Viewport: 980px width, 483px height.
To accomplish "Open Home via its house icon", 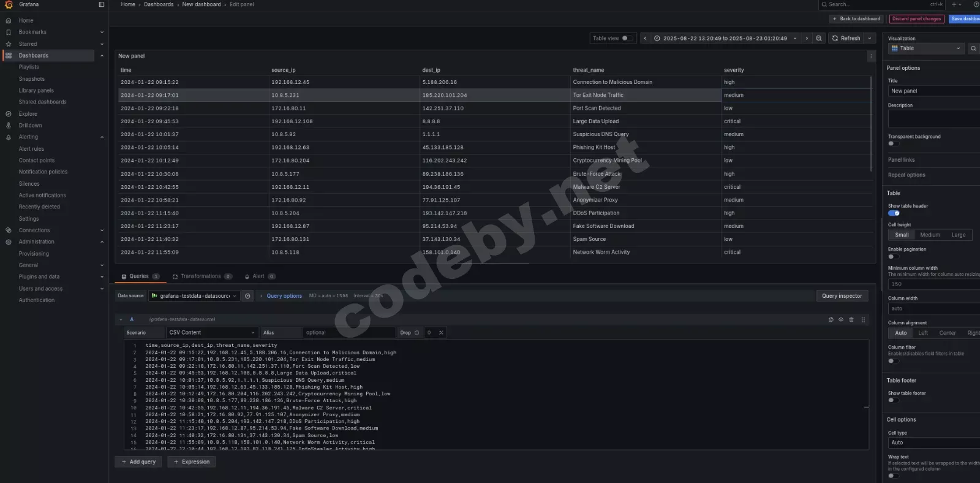I will [x=9, y=20].
